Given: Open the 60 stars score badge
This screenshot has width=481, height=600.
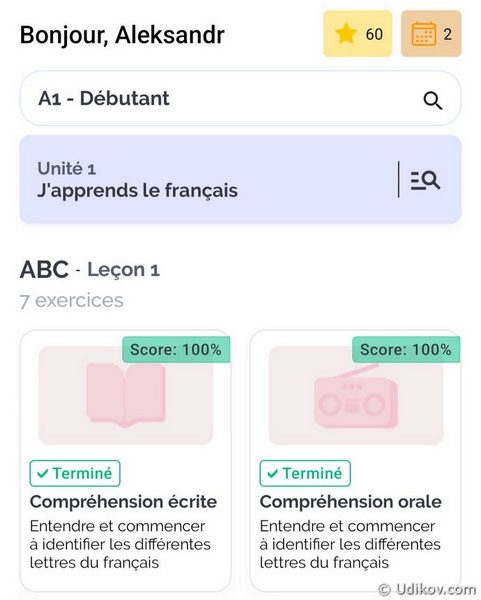Looking at the screenshot, I should 357,34.
